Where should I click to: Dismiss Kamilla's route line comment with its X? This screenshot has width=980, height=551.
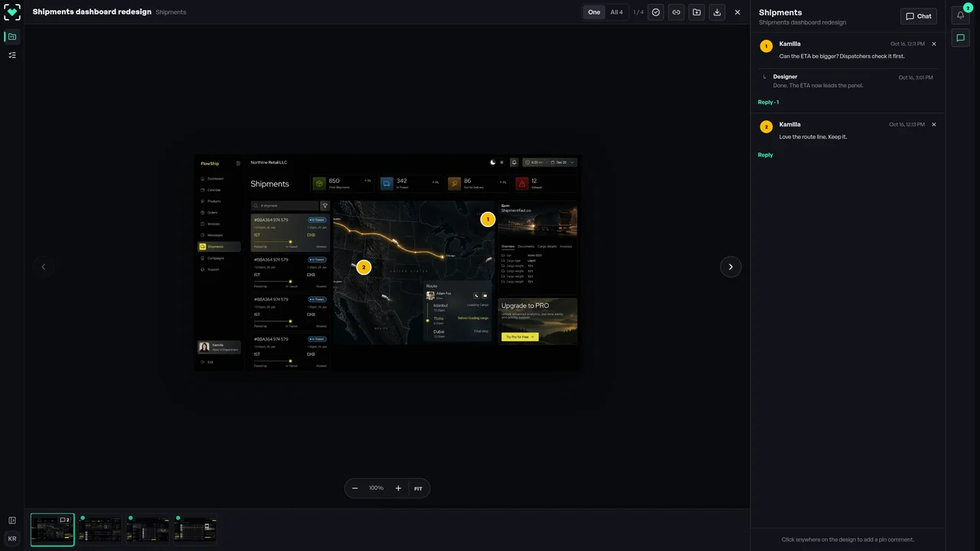coord(934,124)
